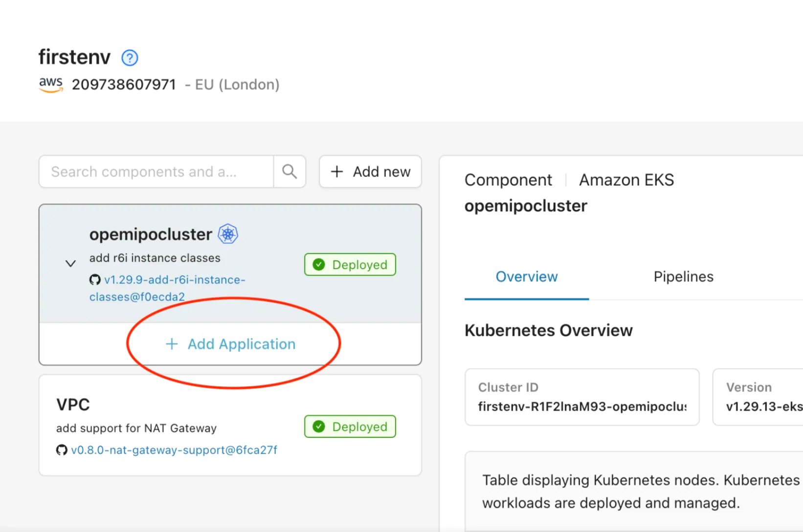Click the Add Application link

click(x=230, y=344)
